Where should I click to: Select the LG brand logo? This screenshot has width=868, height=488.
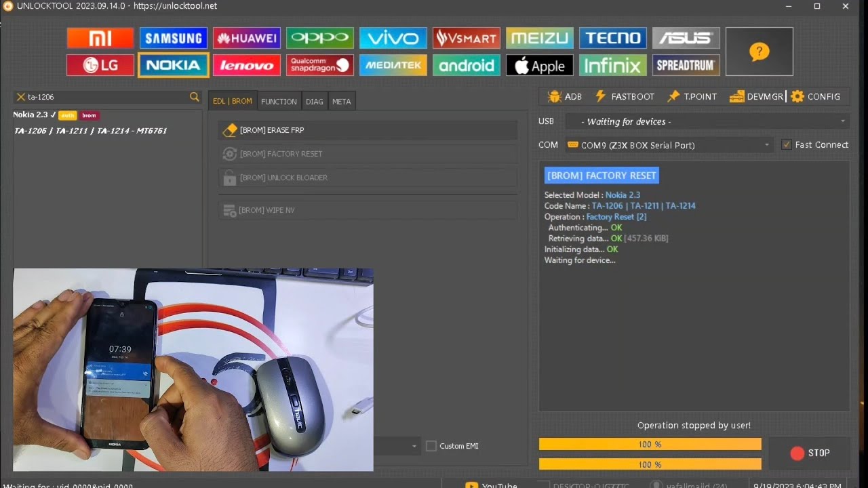pyautogui.click(x=100, y=65)
